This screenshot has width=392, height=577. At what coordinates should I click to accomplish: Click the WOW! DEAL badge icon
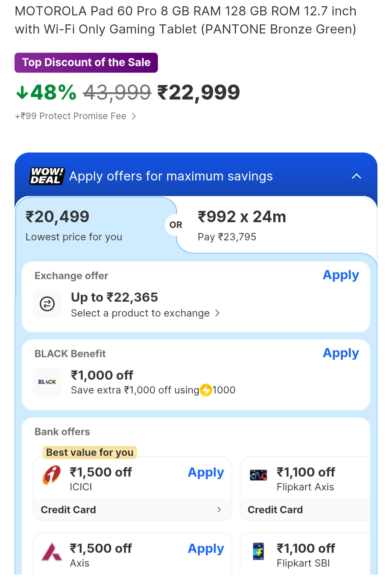[x=47, y=176]
